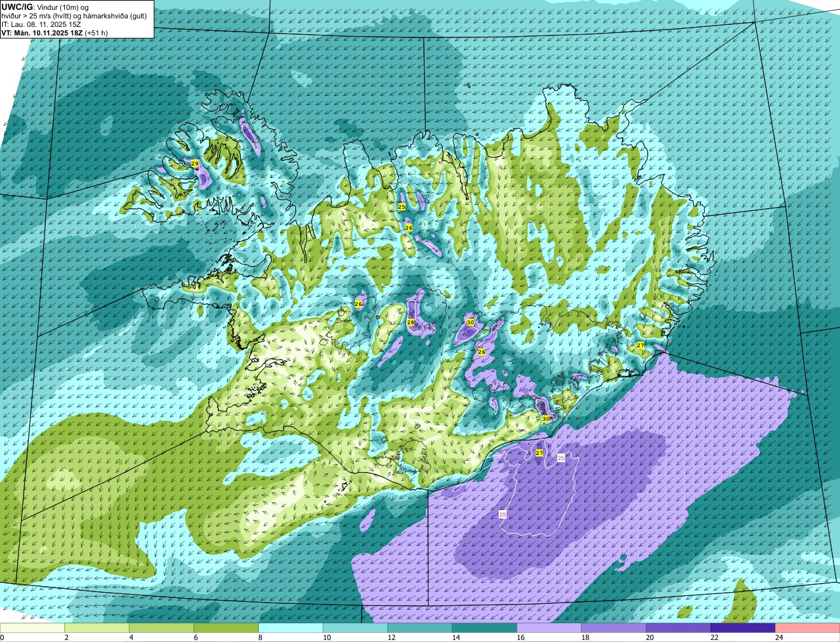The image size is (840, 642).
Task: Click the 6–8 m/s olive green legend swatch
Action: pos(227,628)
